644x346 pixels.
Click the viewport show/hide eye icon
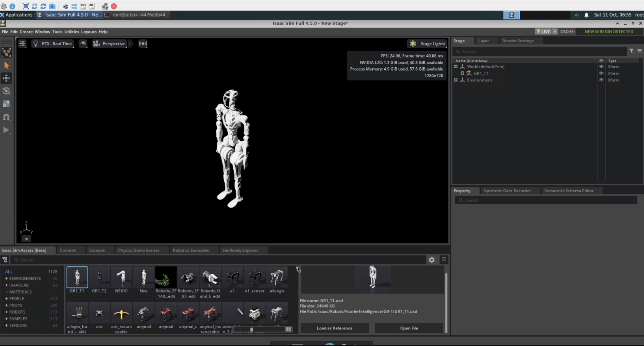(83, 44)
